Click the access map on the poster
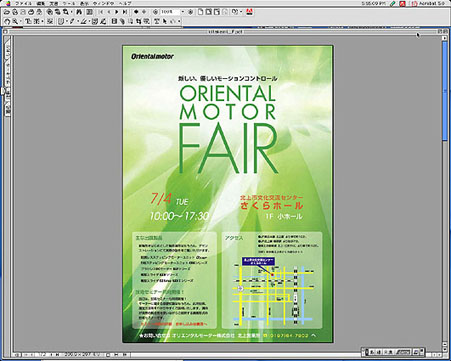Screen dimensions: 451x361 pyautogui.click(x=273, y=292)
